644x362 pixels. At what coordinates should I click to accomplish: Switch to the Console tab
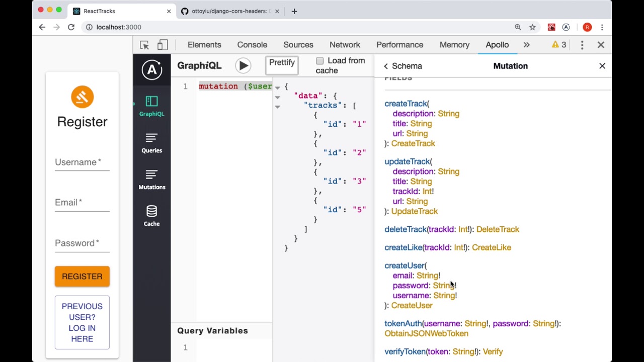pyautogui.click(x=252, y=45)
